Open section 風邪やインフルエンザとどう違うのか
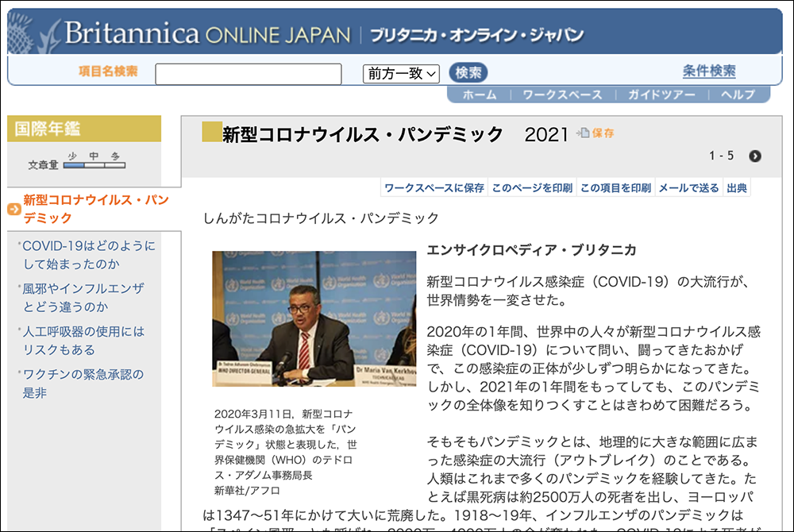Viewport: 794px width, 532px height. 83,298
